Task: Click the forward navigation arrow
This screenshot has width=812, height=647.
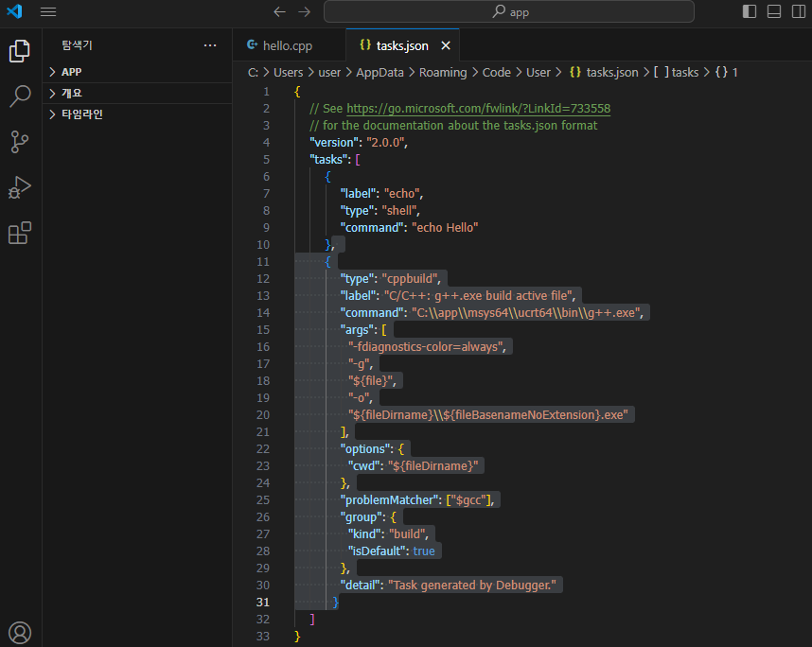Action: click(302, 11)
